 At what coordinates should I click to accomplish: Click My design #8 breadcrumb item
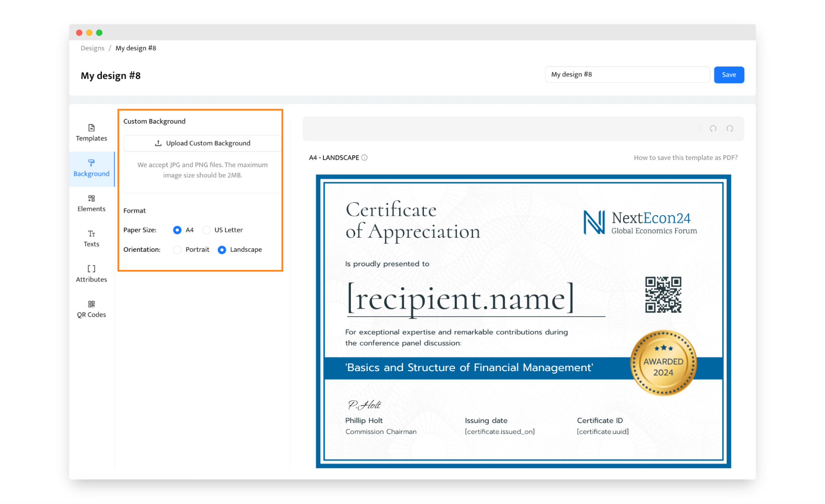coord(136,48)
